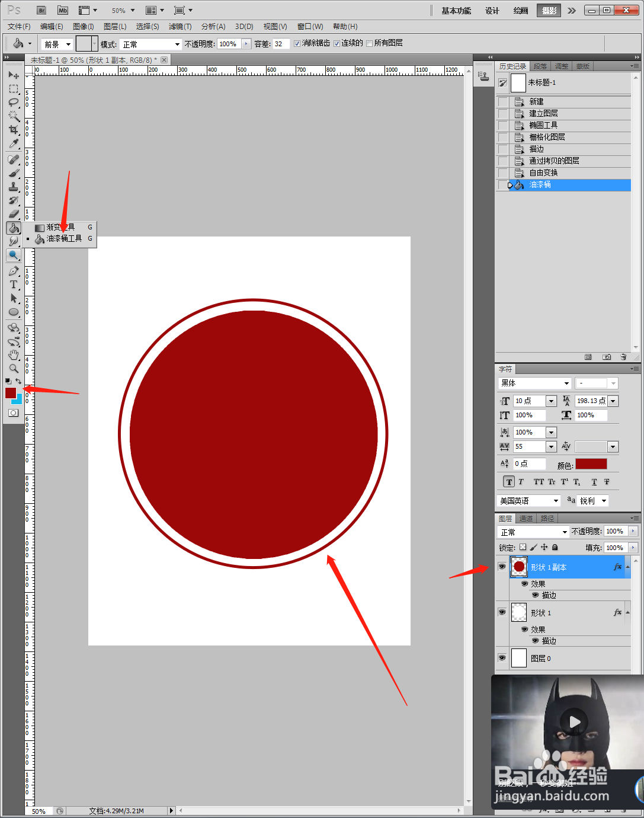Select the Ellipse shape tool
644x818 pixels.
click(13, 312)
